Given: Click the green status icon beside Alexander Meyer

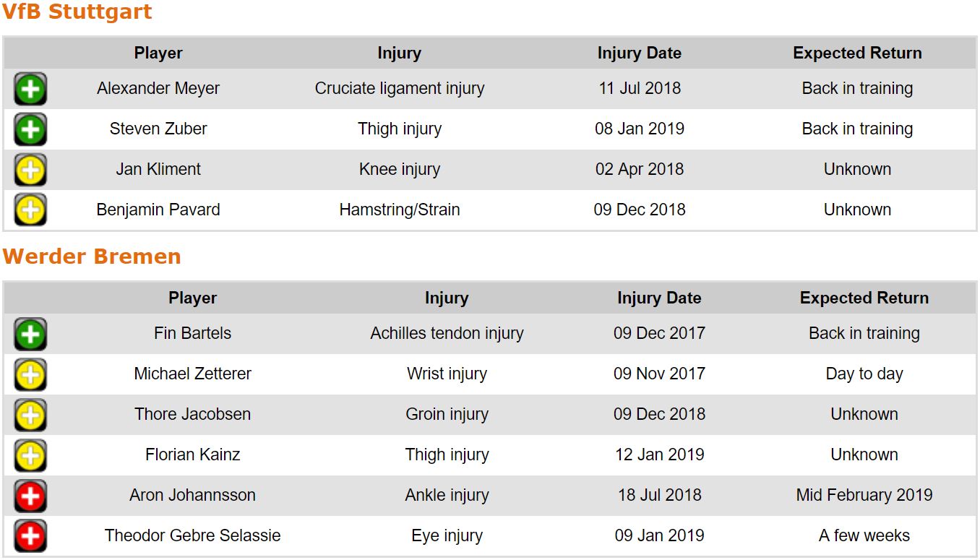Looking at the screenshot, I should 30,90.
